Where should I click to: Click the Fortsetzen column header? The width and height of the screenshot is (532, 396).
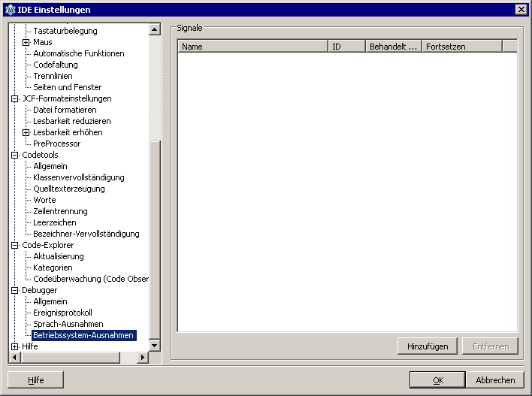click(461, 47)
